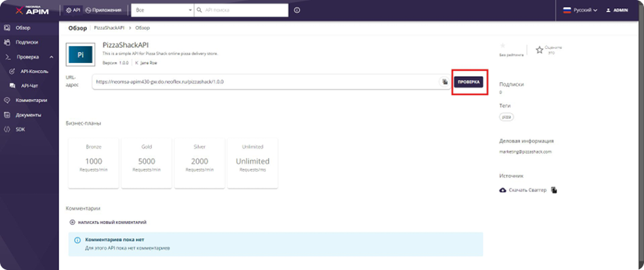Select the Unlimited business plan card

pyautogui.click(x=252, y=163)
